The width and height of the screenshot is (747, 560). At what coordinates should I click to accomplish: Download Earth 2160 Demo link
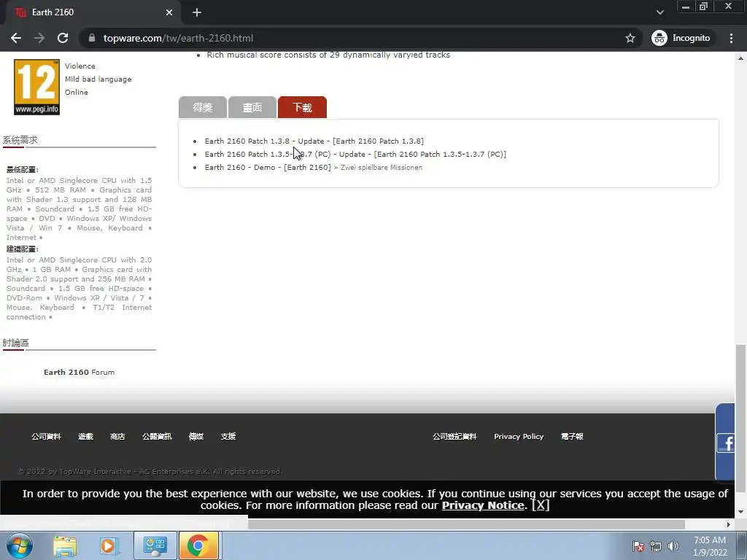(x=267, y=167)
